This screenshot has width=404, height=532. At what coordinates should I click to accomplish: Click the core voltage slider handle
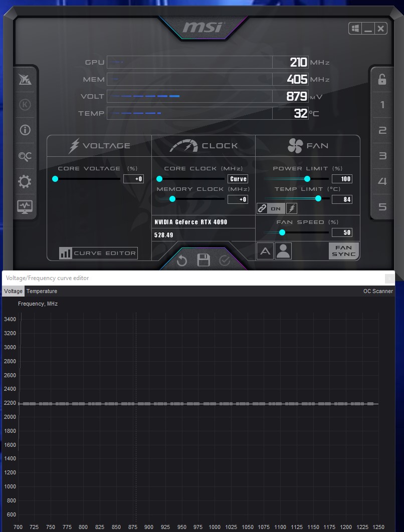point(55,179)
